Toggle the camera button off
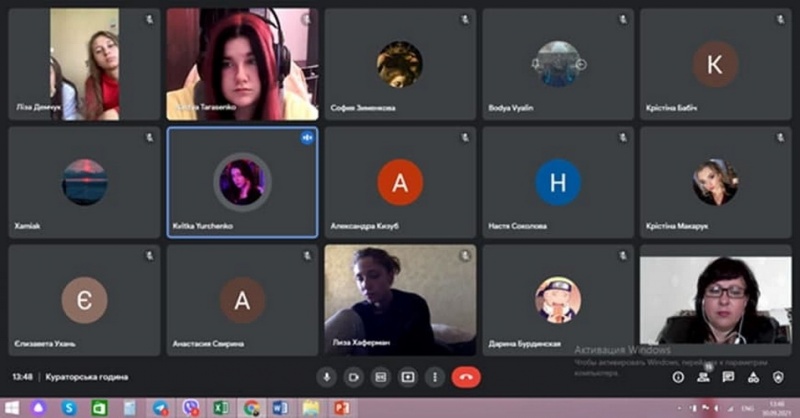This screenshot has width=800, height=418. (x=353, y=377)
